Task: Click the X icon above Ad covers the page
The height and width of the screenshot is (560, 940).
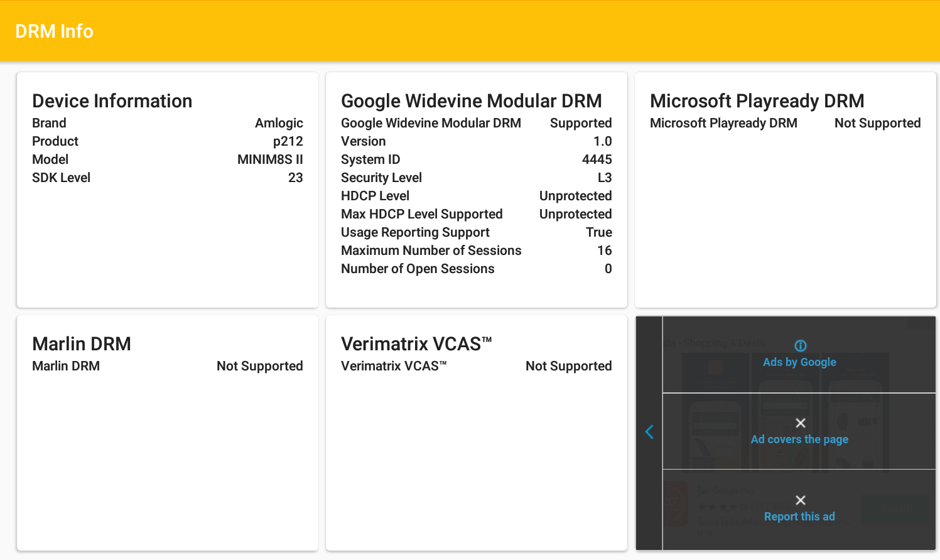Action: [800, 423]
